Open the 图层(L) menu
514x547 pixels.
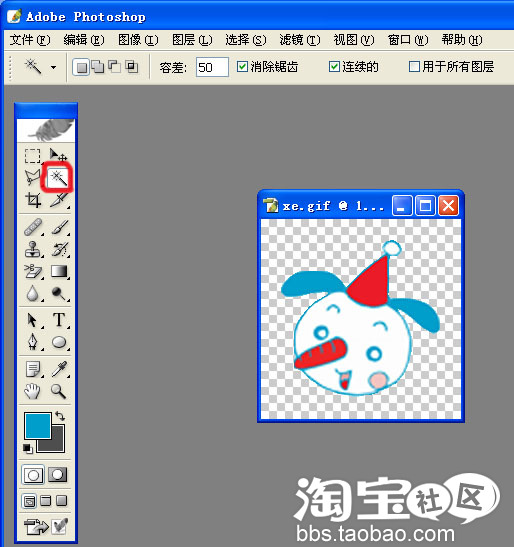coord(192,40)
